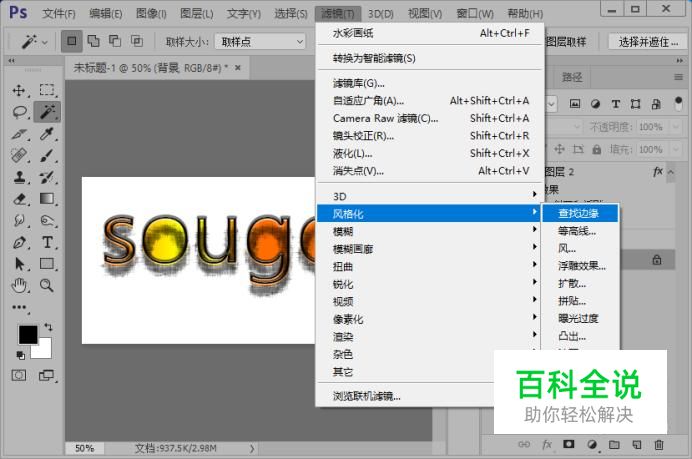Select the Magic Wand tool

[x=47, y=111]
